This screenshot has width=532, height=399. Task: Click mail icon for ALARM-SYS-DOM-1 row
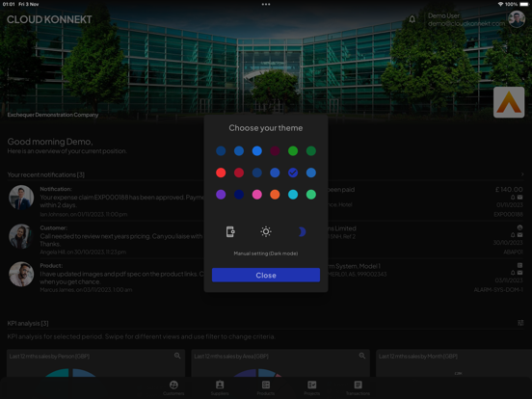[x=520, y=273]
